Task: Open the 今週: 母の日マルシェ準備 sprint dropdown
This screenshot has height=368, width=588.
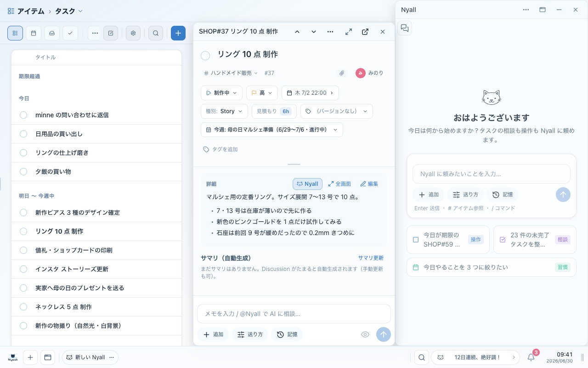Action: [x=272, y=130]
